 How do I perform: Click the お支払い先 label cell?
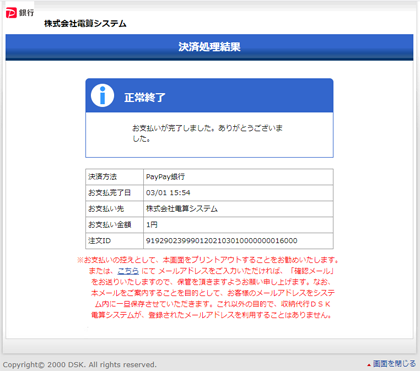[114, 209]
